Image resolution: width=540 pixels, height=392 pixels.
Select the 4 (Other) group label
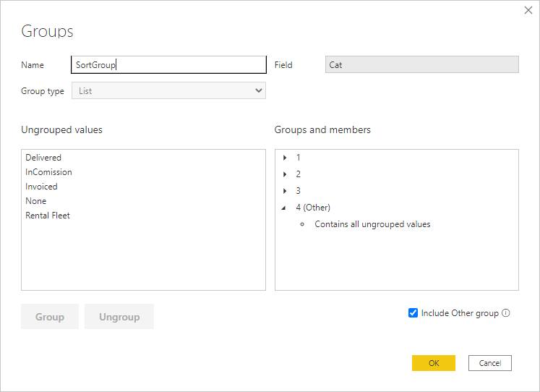pos(313,208)
